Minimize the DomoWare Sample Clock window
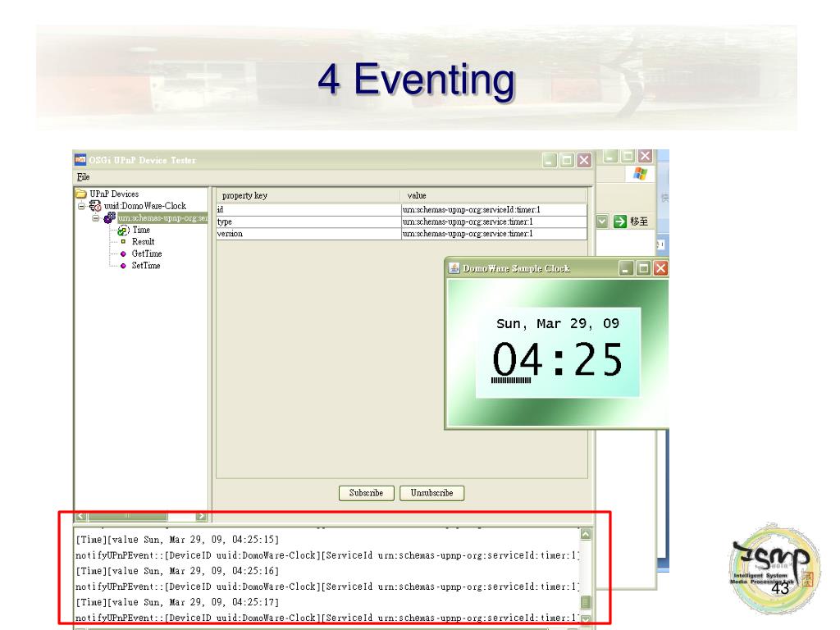Image resolution: width=840 pixels, height=630 pixels. click(x=626, y=268)
